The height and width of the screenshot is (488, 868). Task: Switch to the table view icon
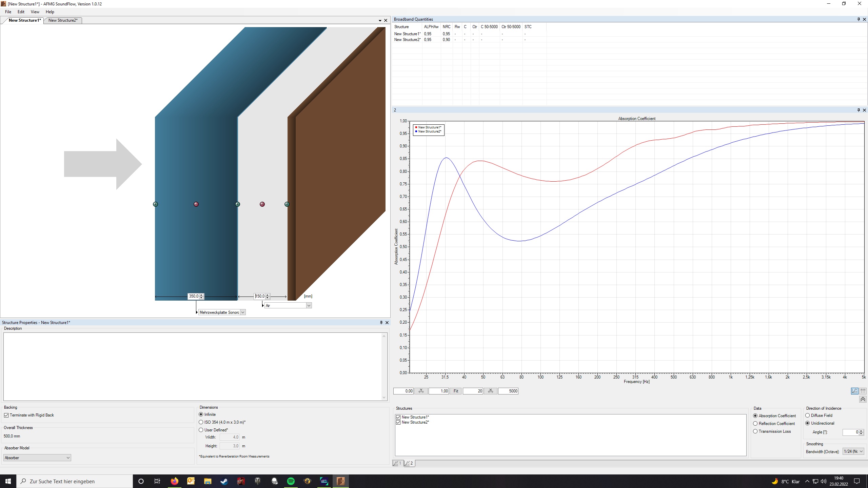(863, 391)
